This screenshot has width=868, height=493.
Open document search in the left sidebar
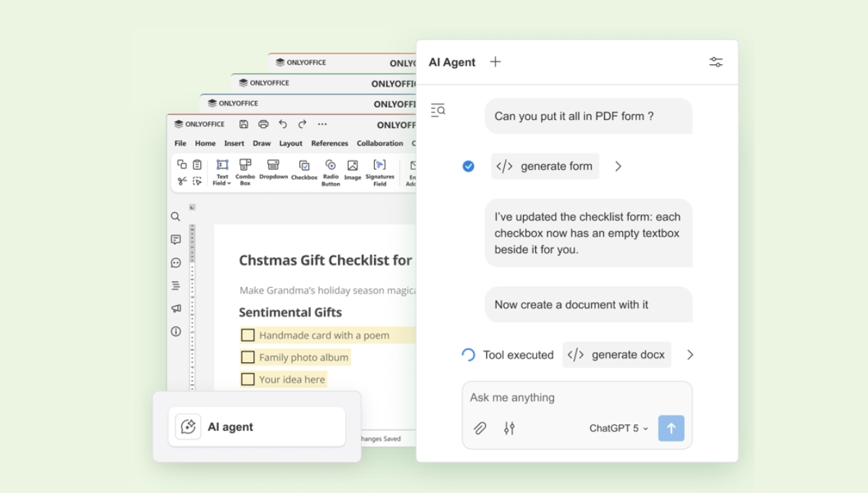point(174,216)
